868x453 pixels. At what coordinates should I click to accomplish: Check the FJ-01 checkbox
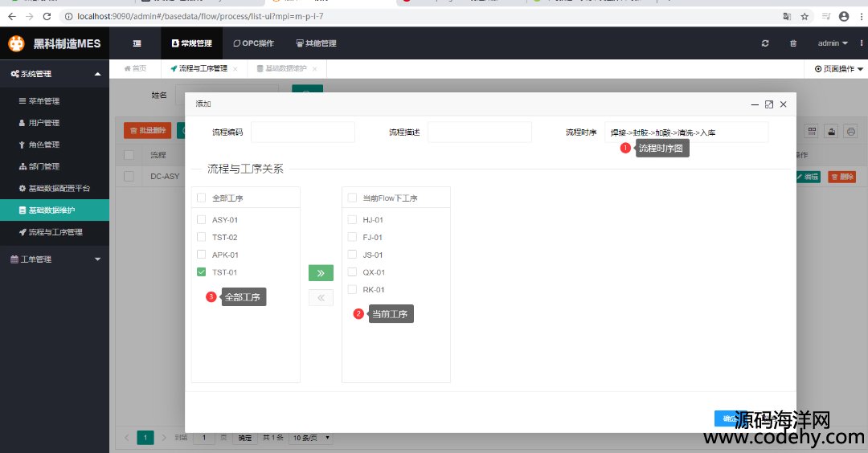pos(352,237)
